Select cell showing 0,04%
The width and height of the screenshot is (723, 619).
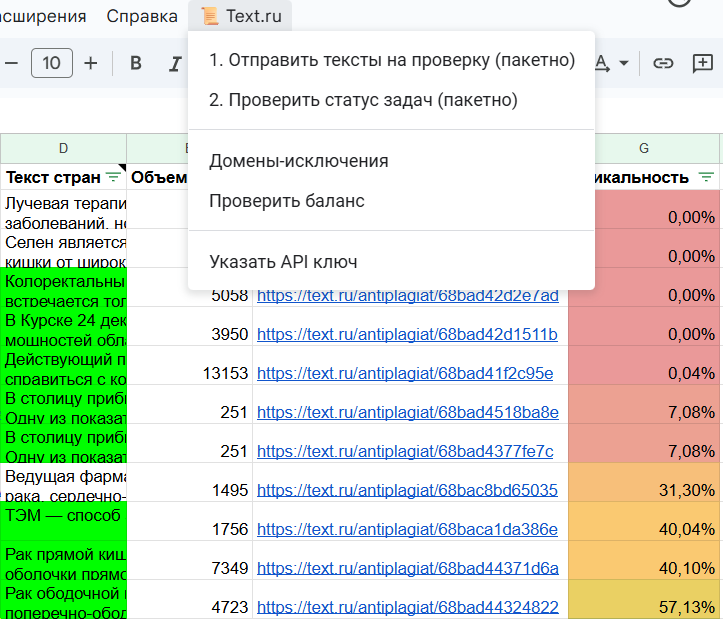click(644, 365)
